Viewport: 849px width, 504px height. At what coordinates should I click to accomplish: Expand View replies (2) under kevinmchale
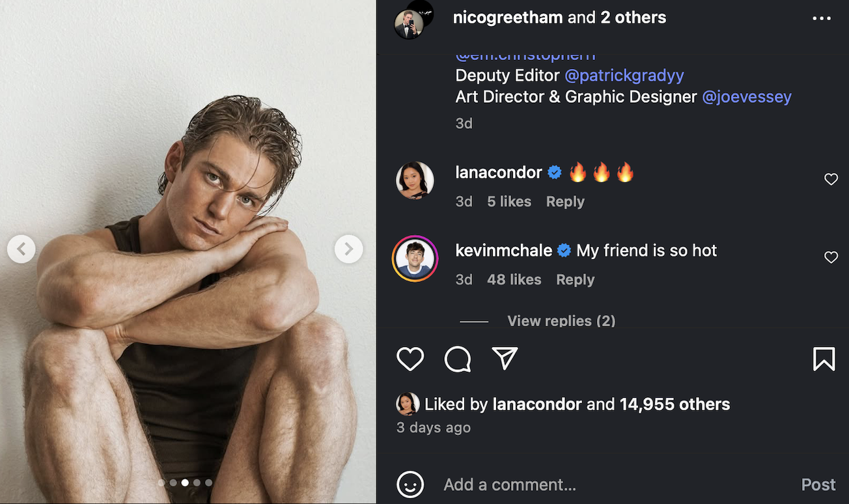click(561, 320)
